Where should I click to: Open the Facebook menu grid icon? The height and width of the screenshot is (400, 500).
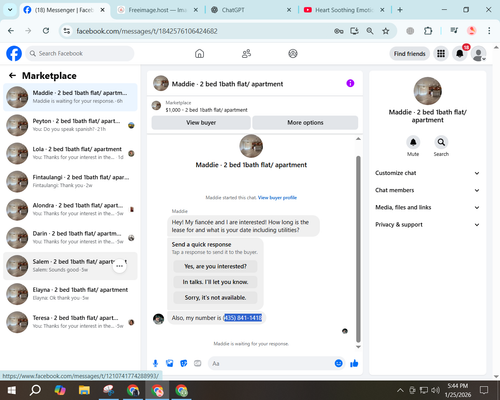[441, 54]
